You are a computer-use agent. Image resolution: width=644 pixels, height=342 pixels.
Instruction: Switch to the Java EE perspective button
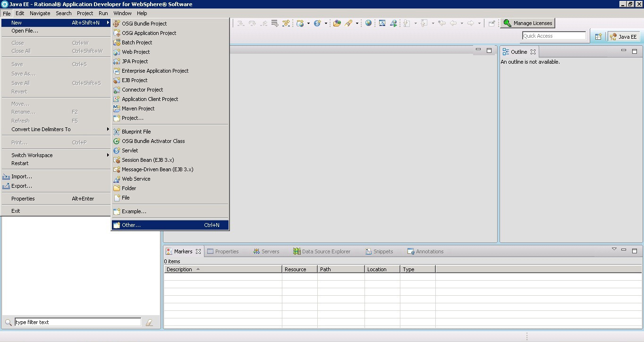[x=623, y=36]
